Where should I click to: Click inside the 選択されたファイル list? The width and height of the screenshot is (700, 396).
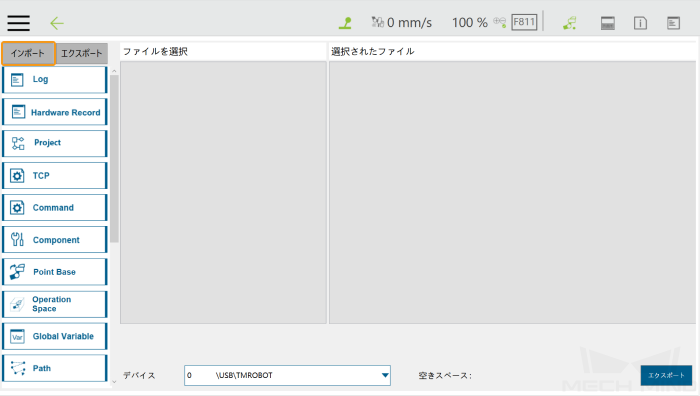pos(512,192)
